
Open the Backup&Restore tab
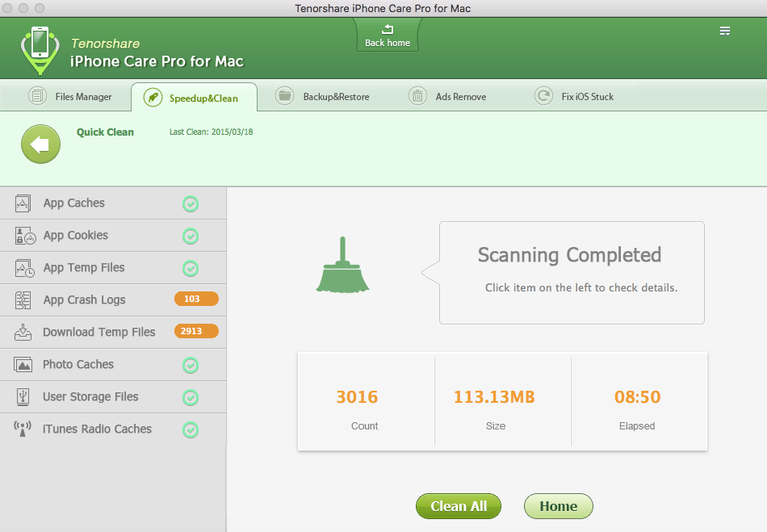click(322, 96)
